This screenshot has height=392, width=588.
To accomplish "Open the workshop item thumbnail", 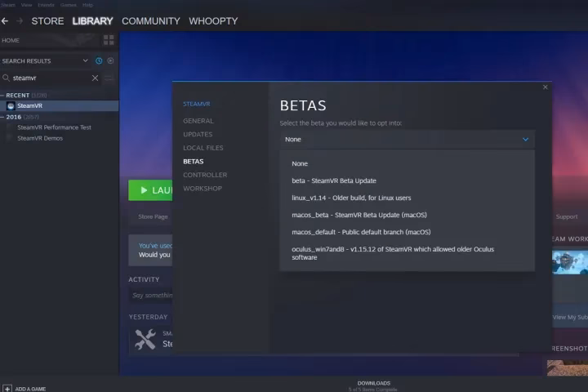I will [x=570, y=262].
